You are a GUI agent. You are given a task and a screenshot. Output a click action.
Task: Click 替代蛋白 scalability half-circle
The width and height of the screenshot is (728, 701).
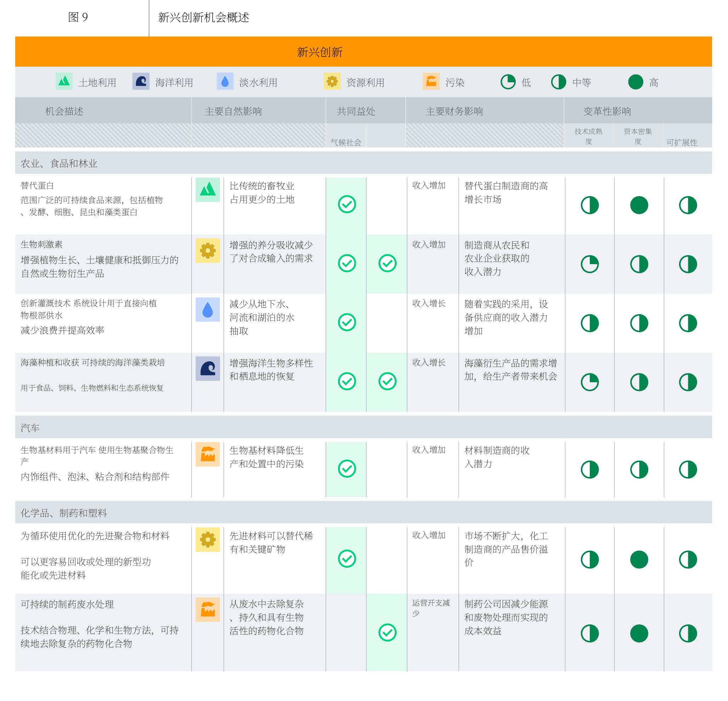click(x=688, y=205)
